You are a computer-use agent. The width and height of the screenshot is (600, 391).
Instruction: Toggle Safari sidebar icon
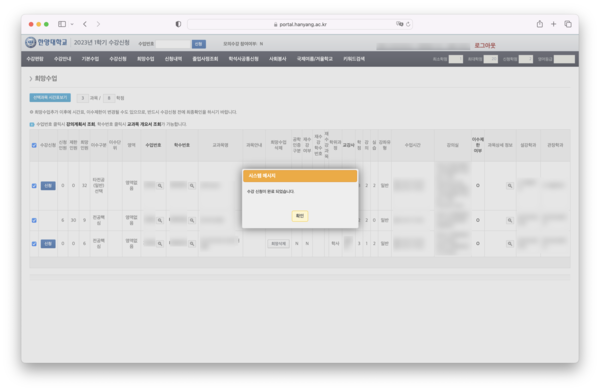pos(62,24)
